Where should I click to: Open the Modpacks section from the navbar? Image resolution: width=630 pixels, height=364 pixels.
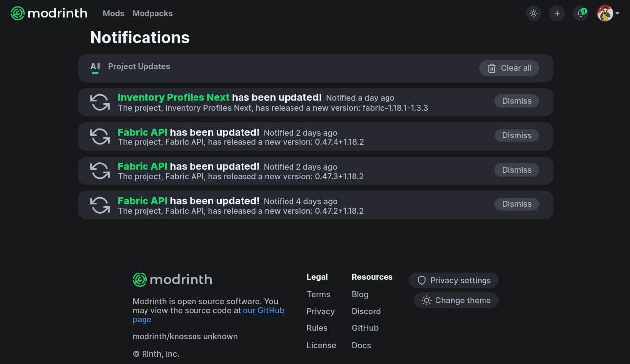pyautogui.click(x=152, y=13)
